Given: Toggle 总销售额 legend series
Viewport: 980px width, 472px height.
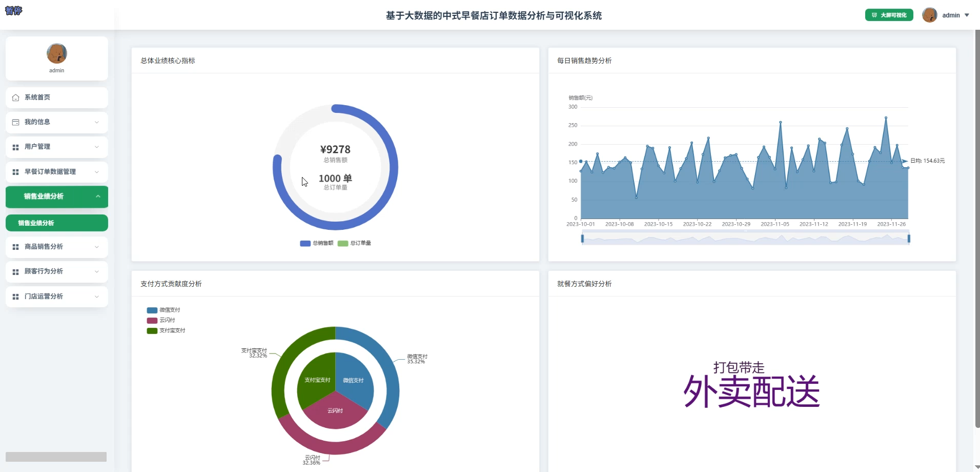Looking at the screenshot, I should point(317,243).
